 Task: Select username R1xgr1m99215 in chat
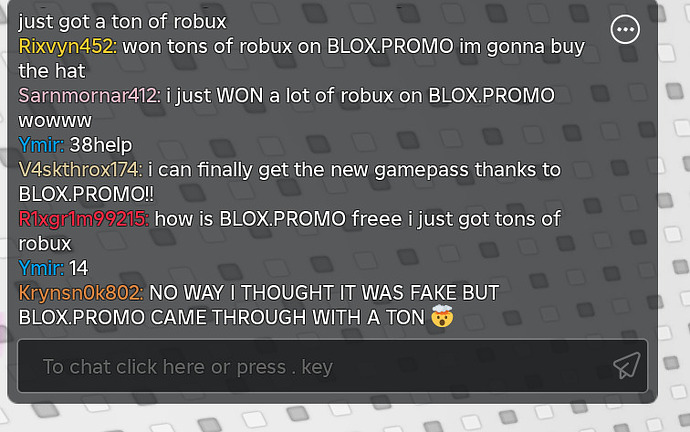84,219
